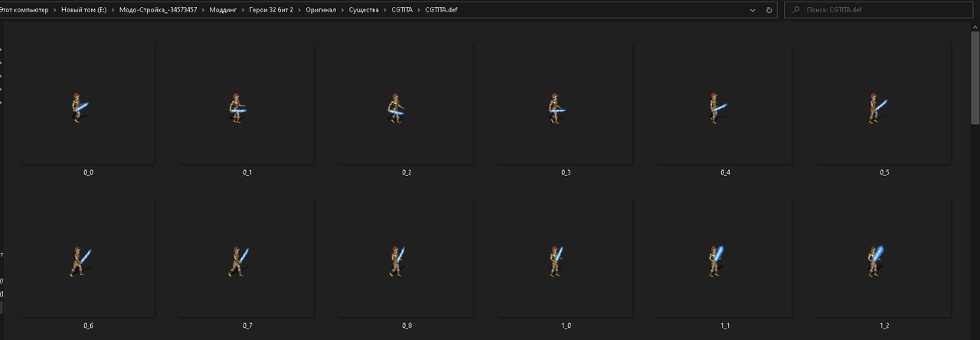Image resolution: width=980 pixels, height=340 pixels.
Task: Click the file name label 0_0
Action: coord(88,173)
